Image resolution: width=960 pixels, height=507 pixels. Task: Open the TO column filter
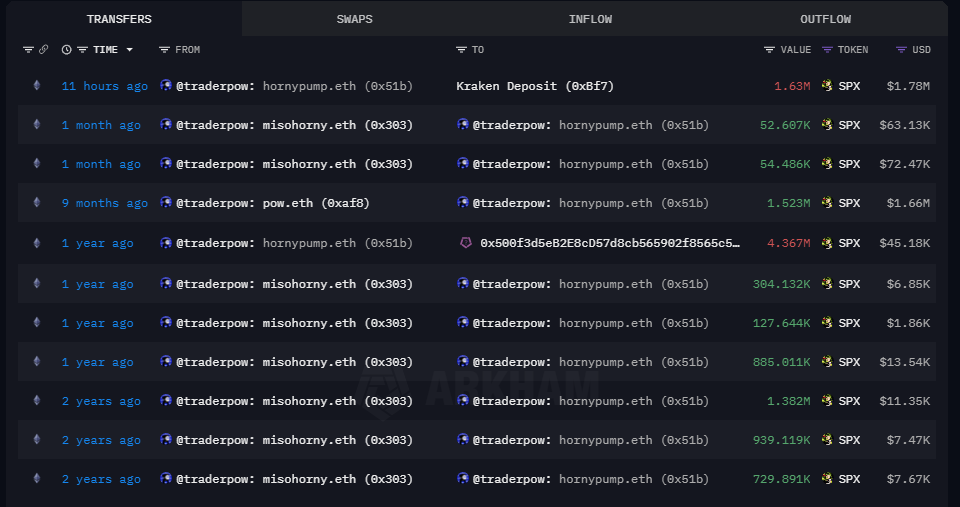461,50
